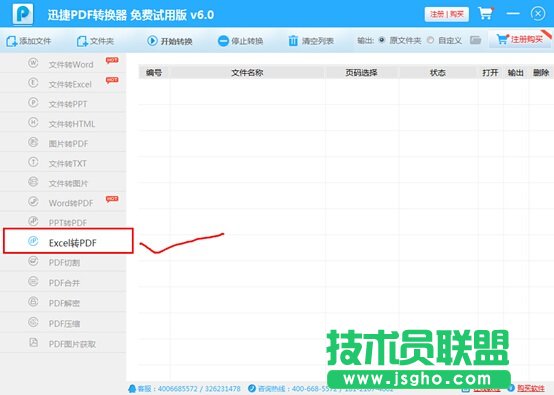Click the 文件转PPT sidebar icon
Image resolution: width=554 pixels, height=395 pixels.
pyautogui.click(x=33, y=102)
